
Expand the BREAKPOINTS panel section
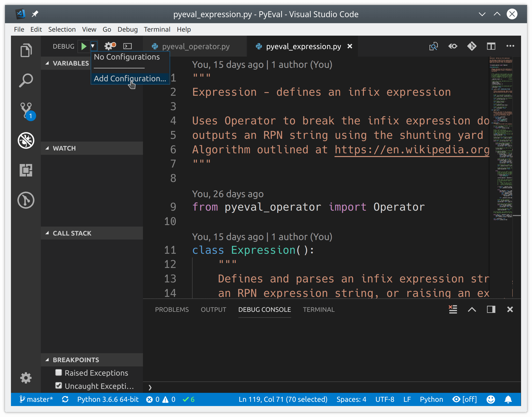pyautogui.click(x=47, y=359)
